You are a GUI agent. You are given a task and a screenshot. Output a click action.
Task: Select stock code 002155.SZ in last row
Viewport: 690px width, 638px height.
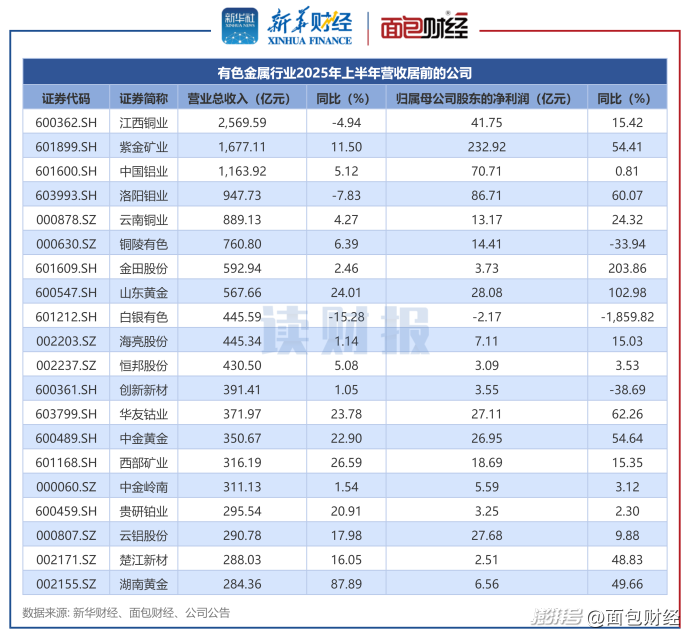(66, 583)
